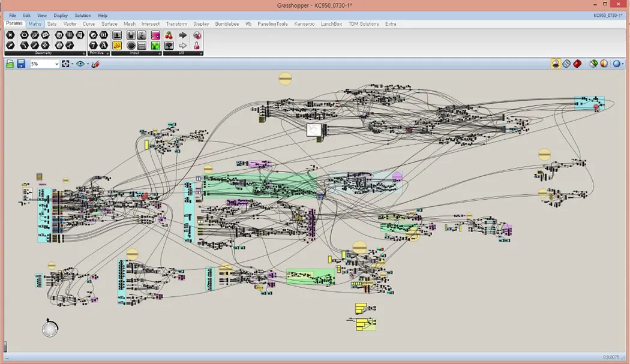Switch to the Kangaroo tab
Image resolution: width=630 pixels, height=364 pixels.
tap(304, 24)
